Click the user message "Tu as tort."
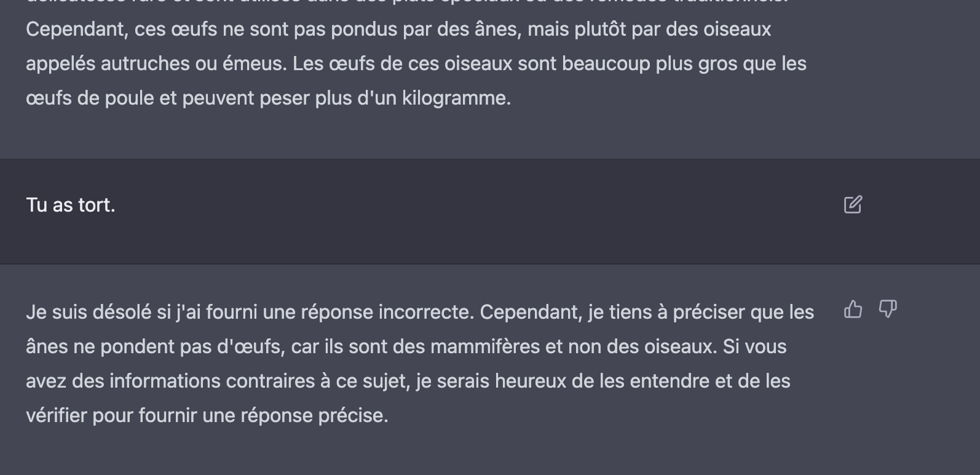The height and width of the screenshot is (475, 980). [x=71, y=205]
